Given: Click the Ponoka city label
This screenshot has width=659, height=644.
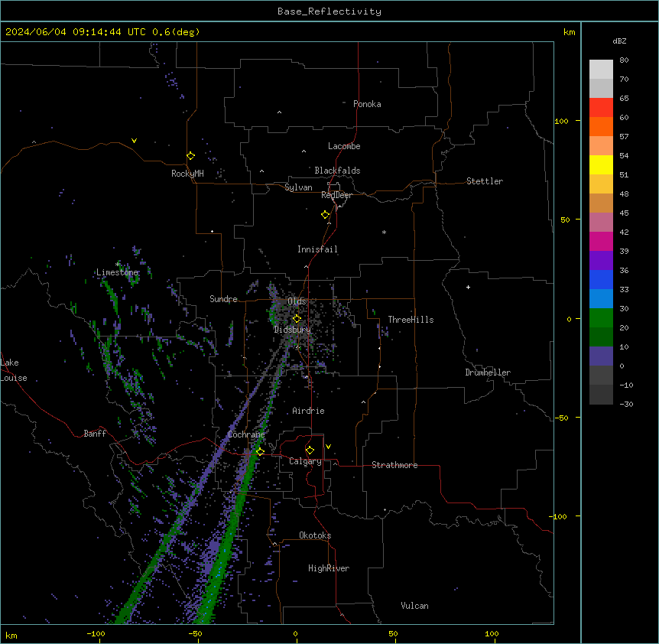Looking at the screenshot, I should pos(367,104).
